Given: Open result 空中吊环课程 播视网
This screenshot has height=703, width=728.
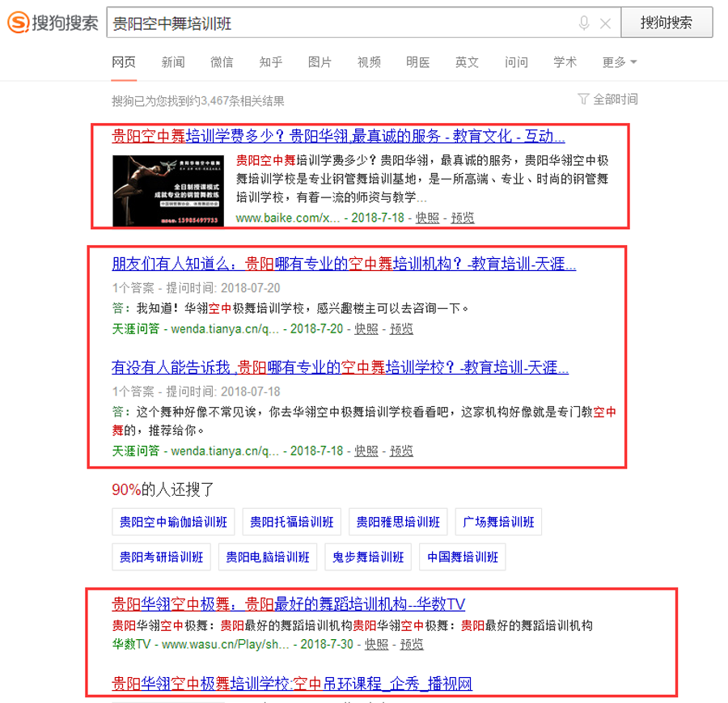Looking at the screenshot, I should pos(292,684).
